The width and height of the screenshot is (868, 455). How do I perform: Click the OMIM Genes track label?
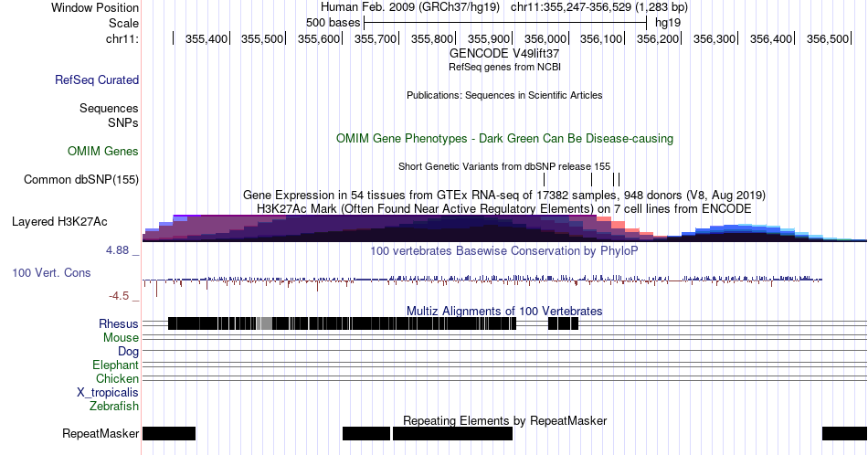coord(103,151)
